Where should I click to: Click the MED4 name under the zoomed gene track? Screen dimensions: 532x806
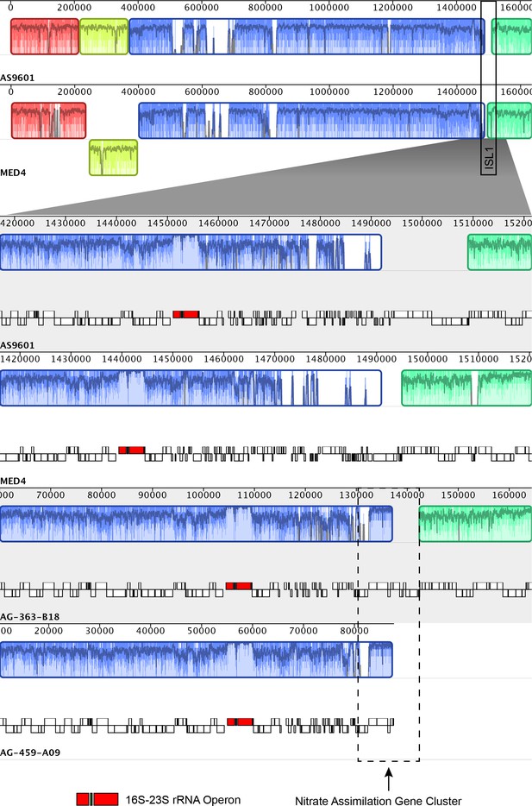13,482
